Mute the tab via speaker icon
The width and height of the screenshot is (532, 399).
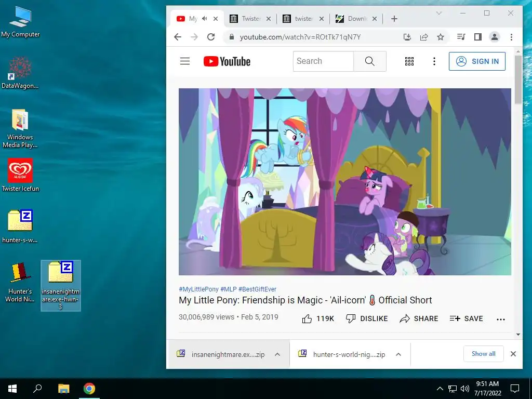tap(204, 19)
